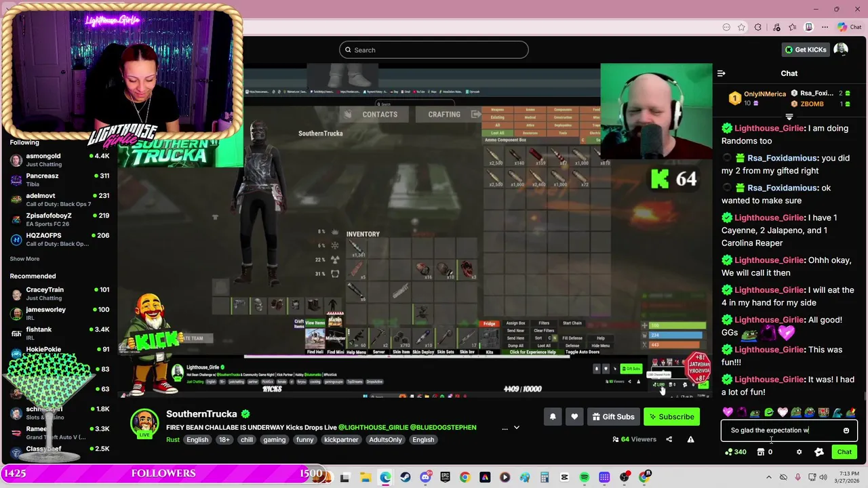
Task: Click 64 Viewers count
Action: click(634, 439)
